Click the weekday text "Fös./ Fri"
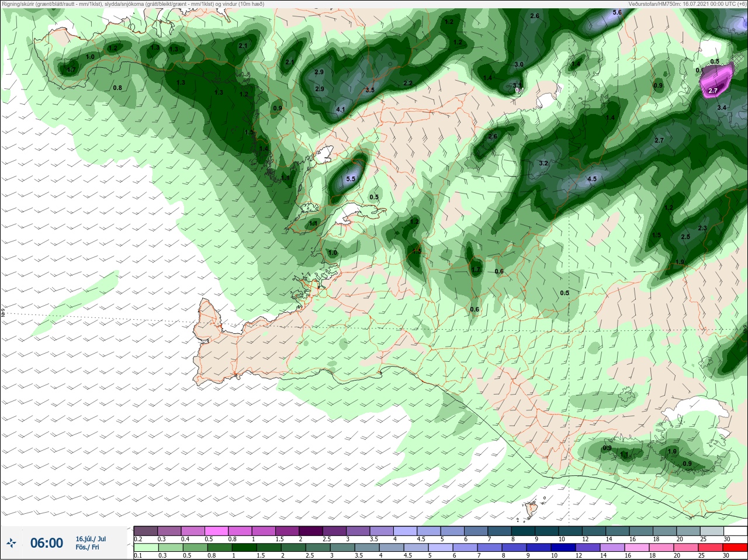 point(87,547)
